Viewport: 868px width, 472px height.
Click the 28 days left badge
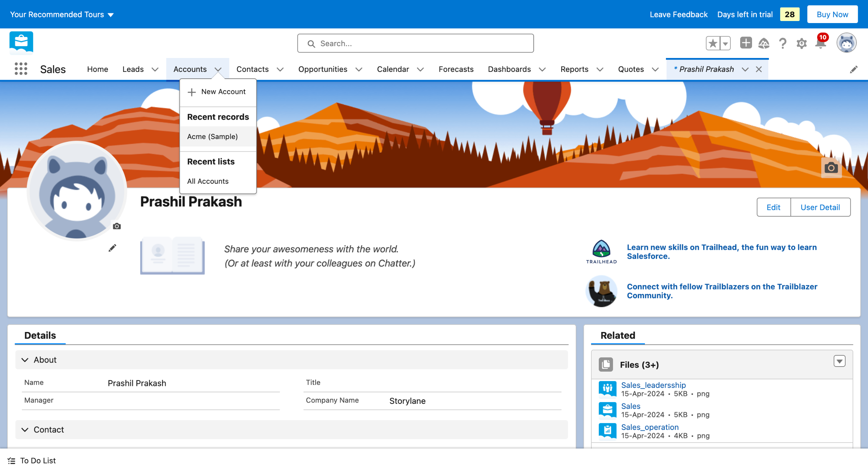789,14
